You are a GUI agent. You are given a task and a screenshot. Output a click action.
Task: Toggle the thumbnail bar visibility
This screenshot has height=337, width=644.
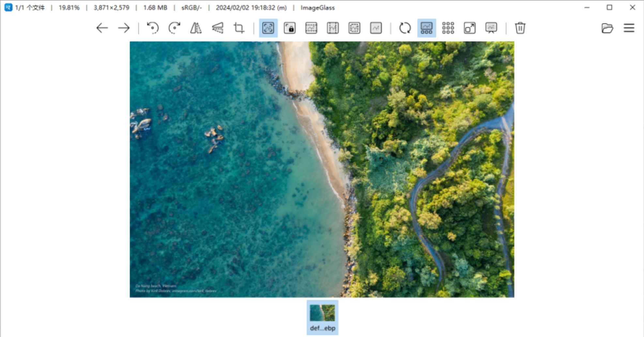[x=426, y=28]
